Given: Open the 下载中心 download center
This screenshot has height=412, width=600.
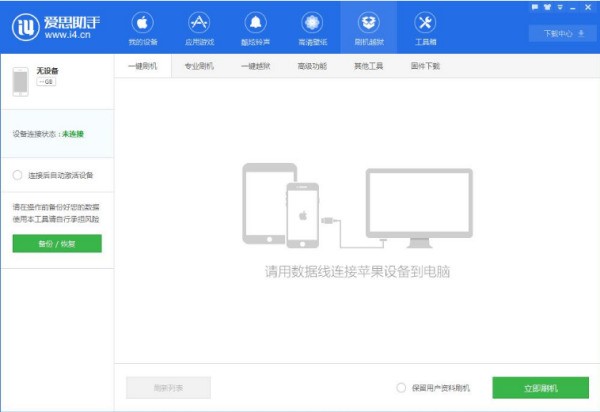Looking at the screenshot, I should pyautogui.click(x=562, y=33).
